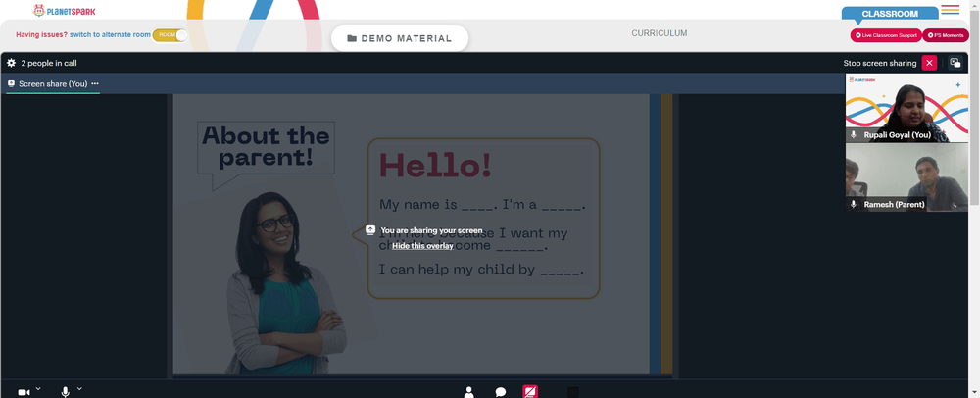Open the chat bubble icon
The width and height of the screenshot is (980, 398).
tap(501, 392)
